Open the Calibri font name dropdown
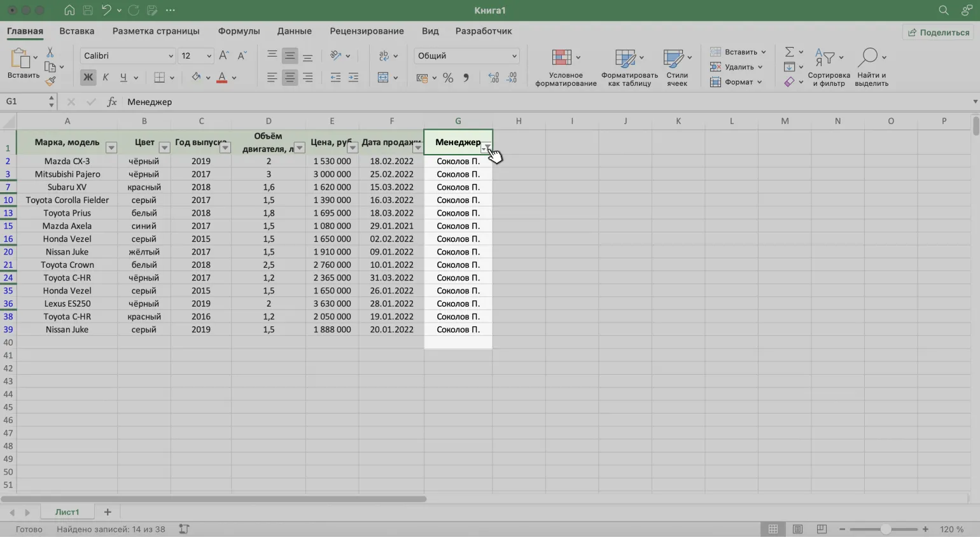This screenshot has width=980, height=537. click(x=127, y=56)
